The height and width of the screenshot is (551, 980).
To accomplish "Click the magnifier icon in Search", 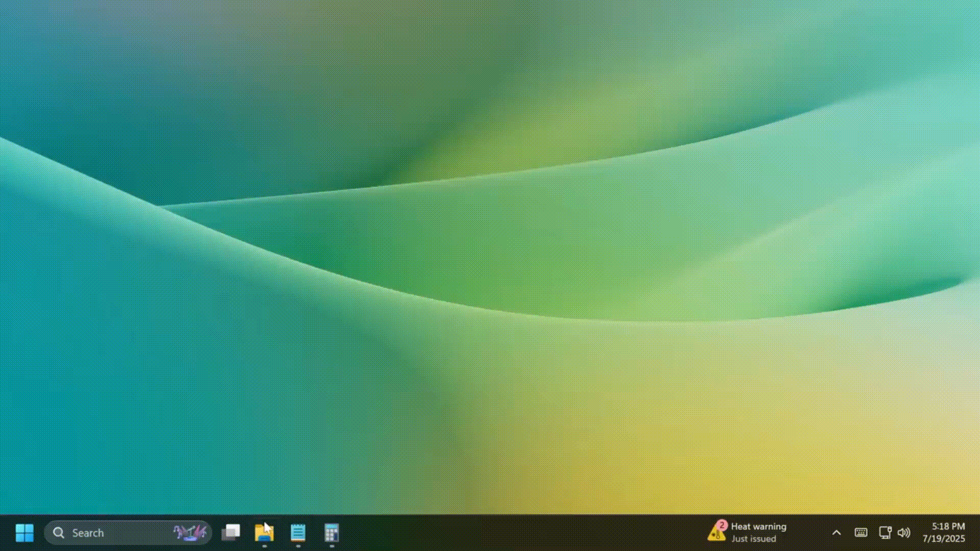I will [59, 533].
